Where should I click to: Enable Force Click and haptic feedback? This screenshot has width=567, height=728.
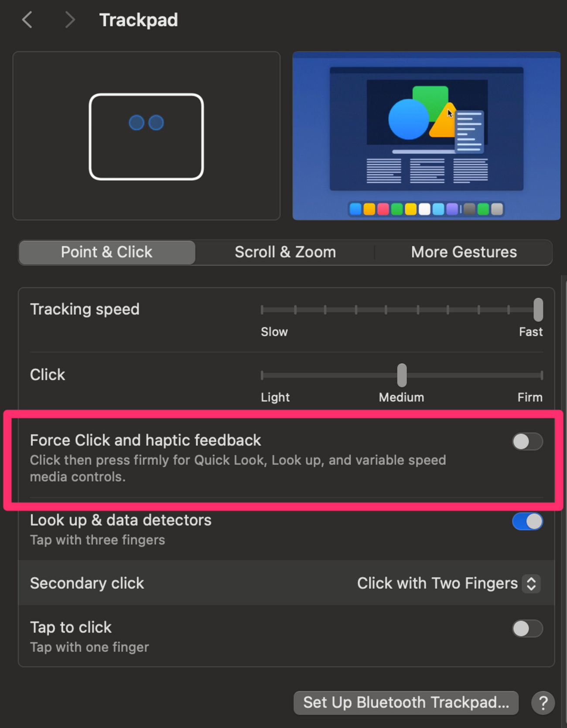[x=527, y=442]
